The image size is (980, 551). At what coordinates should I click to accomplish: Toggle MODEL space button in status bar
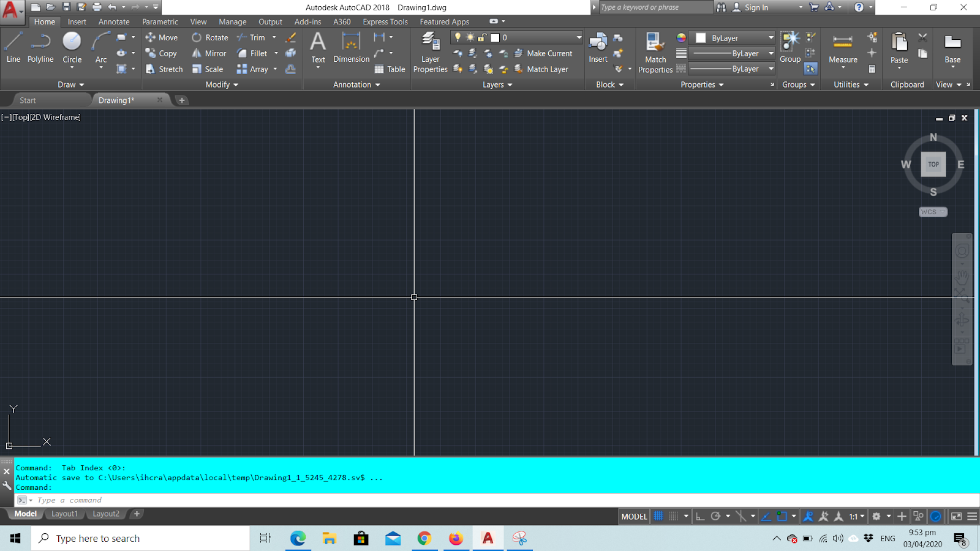pos(634,516)
